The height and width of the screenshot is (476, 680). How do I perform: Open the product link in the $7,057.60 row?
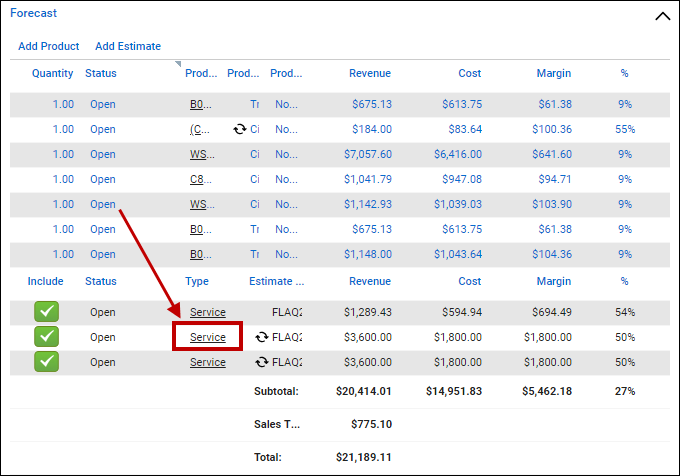coord(201,154)
